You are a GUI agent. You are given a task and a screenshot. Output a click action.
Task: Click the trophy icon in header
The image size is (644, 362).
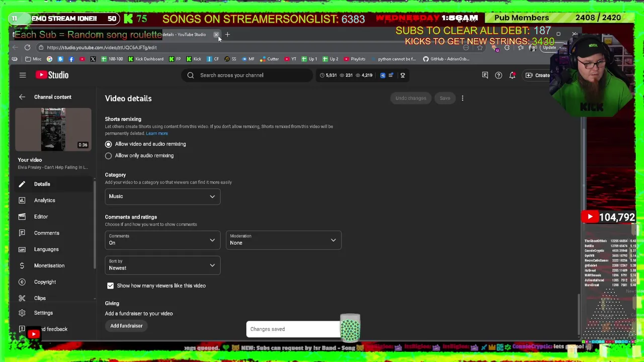tap(403, 75)
